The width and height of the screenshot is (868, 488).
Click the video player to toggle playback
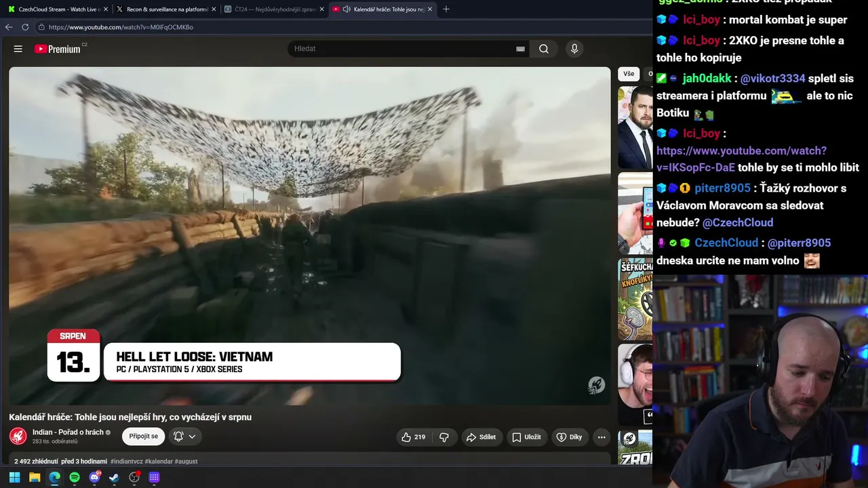(310, 236)
